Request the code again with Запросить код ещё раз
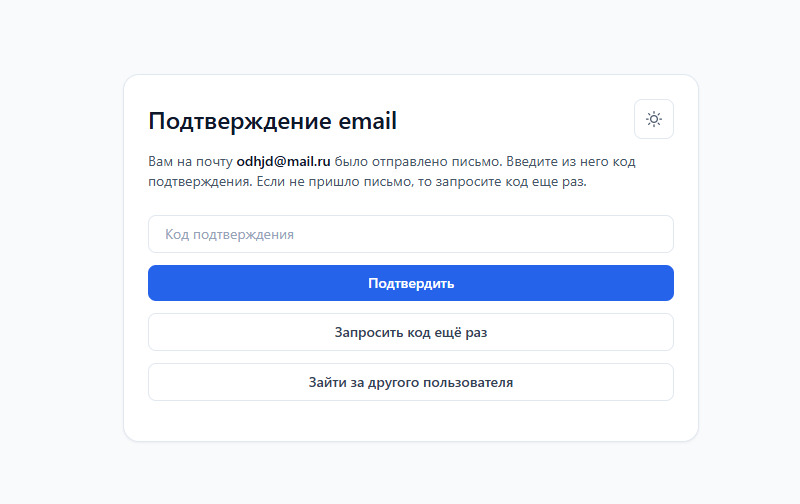 [411, 332]
